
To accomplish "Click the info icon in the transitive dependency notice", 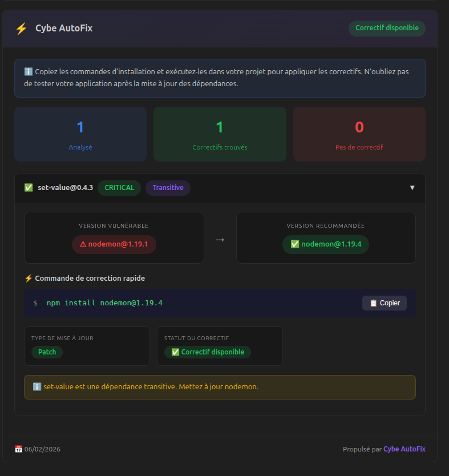I will 35,386.
